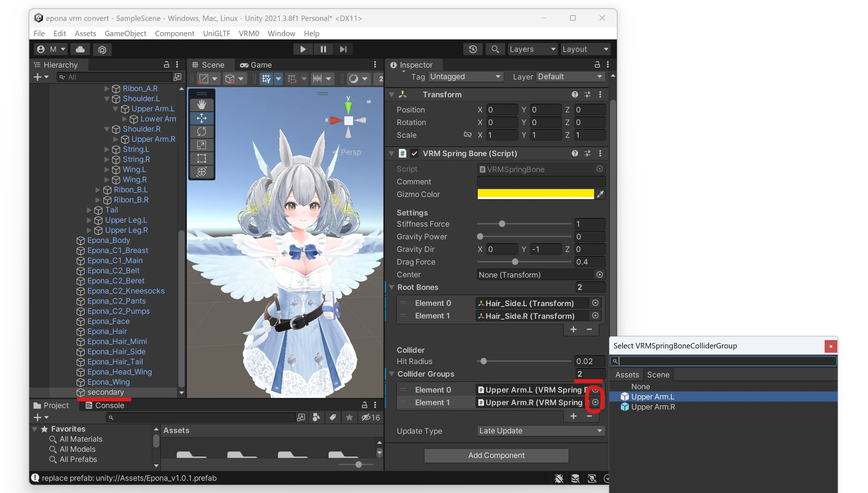Open object picker for Center field
Viewport: 868px width, 493px height.
600,275
